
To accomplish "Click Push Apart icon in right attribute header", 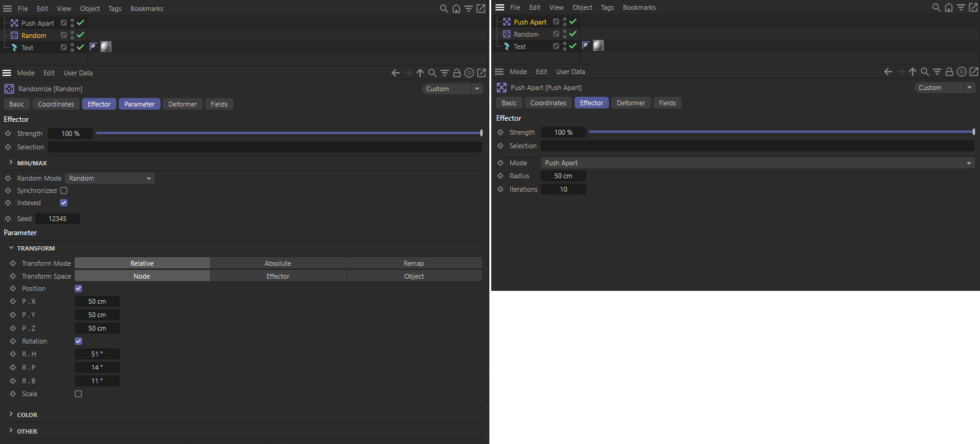I will 502,88.
